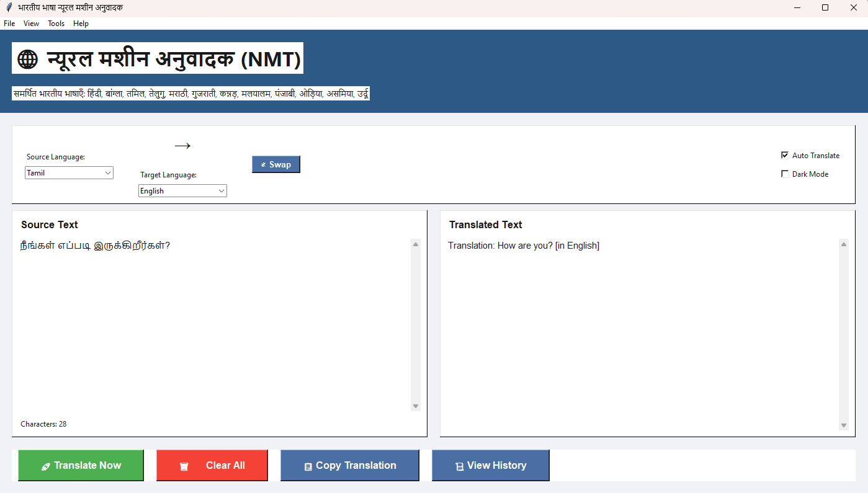This screenshot has height=493, width=868.
Task: Open the Tools menu
Action: tap(56, 24)
